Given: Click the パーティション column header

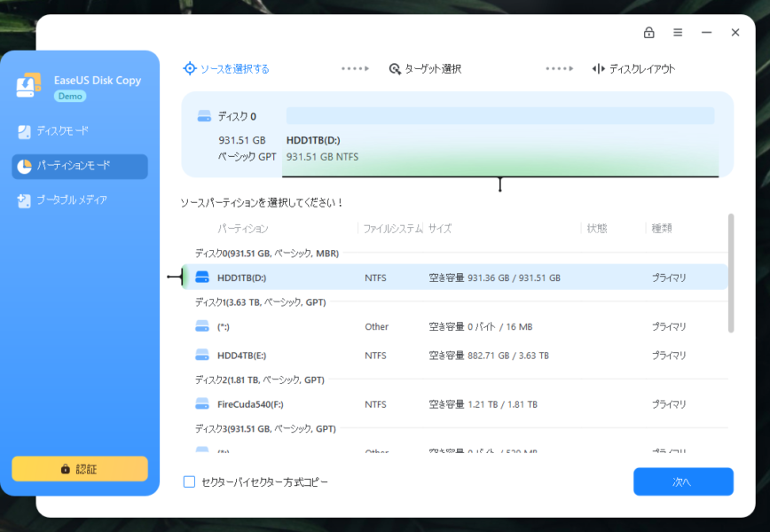Looking at the screenshot, I should (242, 229).
